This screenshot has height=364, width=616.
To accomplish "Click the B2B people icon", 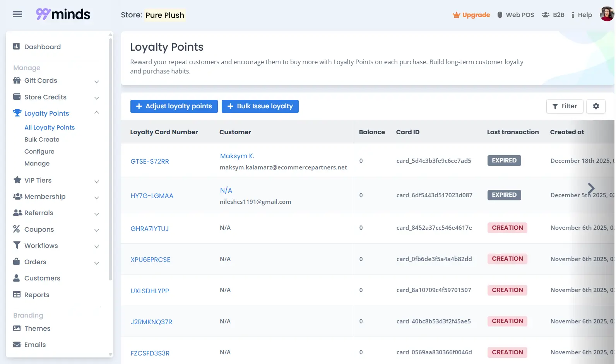I will point(546,15).
